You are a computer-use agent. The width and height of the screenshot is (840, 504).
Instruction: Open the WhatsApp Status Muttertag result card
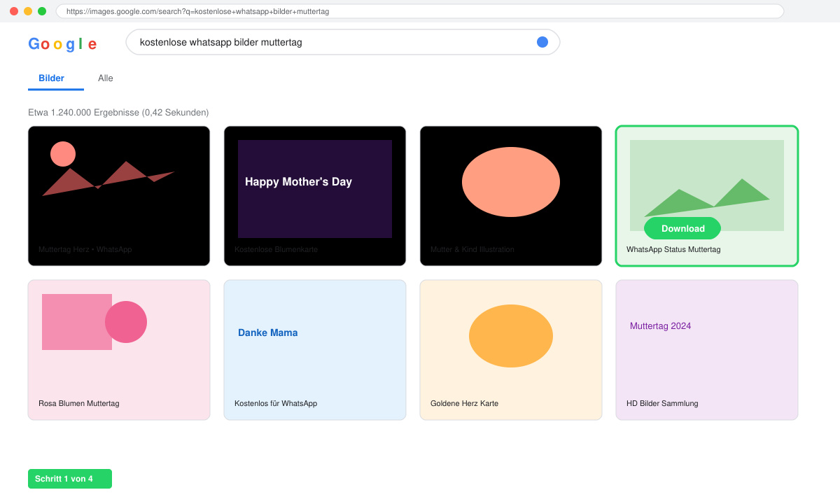tap(707, 196)
